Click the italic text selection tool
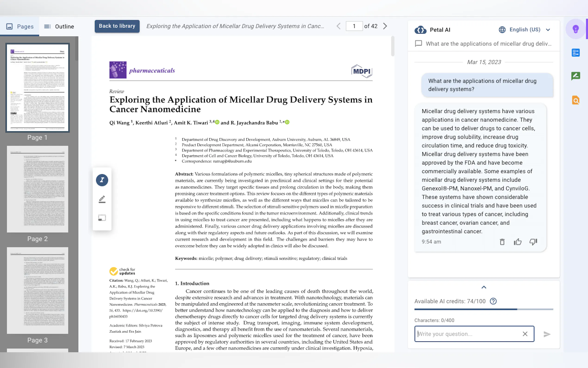 click(x=102, y=180)
